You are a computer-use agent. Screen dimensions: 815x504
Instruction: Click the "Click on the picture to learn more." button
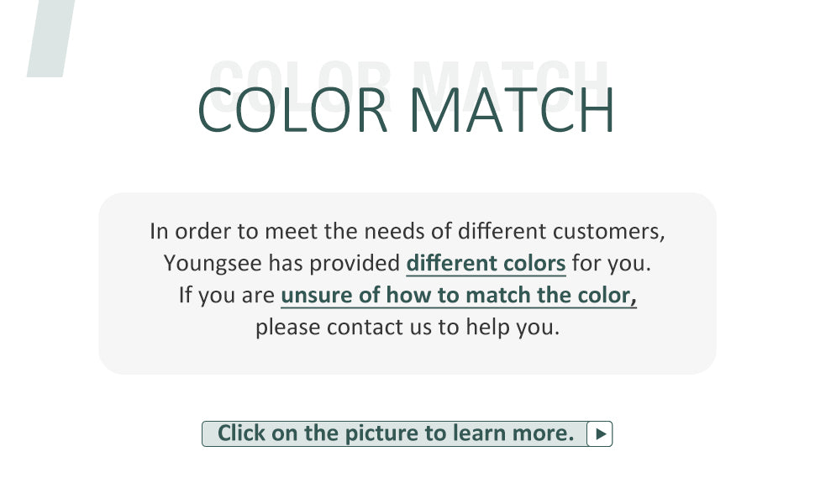point(407,433)
